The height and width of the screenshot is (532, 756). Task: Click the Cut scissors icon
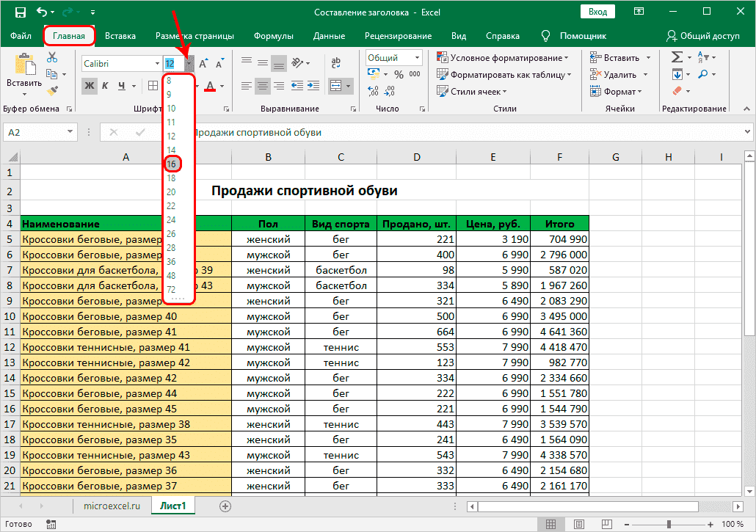coord(52,58)
